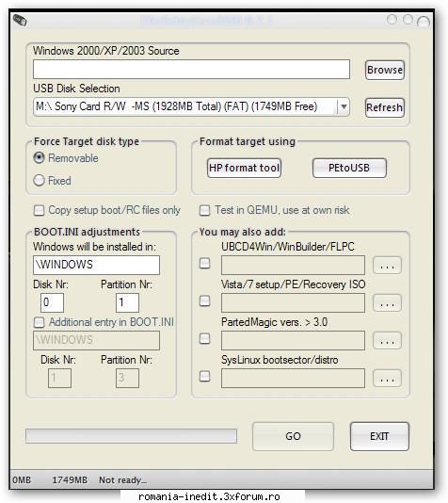Click the 1749MB status bar value
This screenshot has width=448, height=503.
70,479
